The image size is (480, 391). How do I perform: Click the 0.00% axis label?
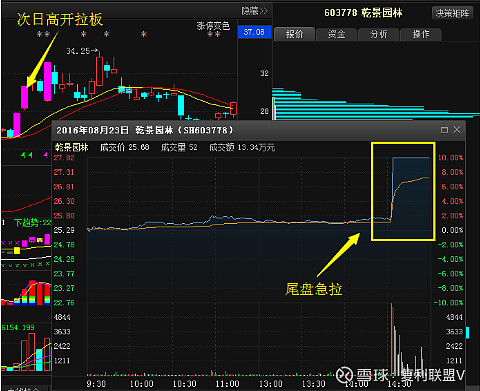click(x=452, y=230)
